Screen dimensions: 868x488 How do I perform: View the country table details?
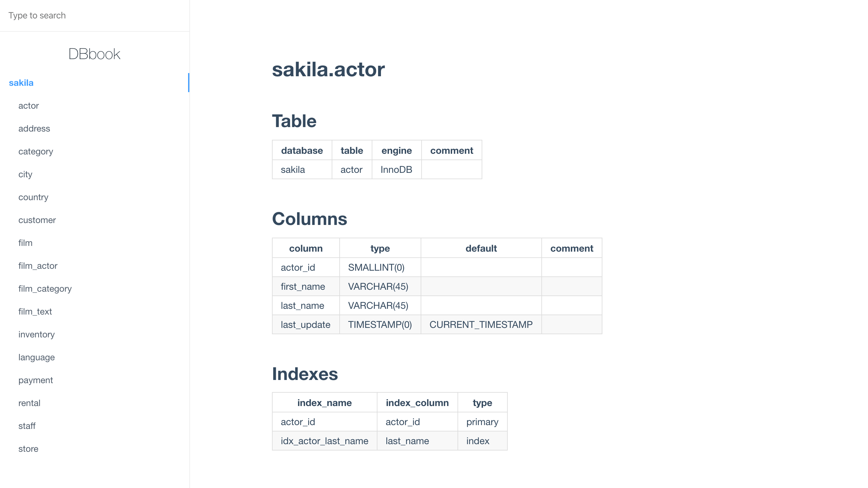pos(33,197)
